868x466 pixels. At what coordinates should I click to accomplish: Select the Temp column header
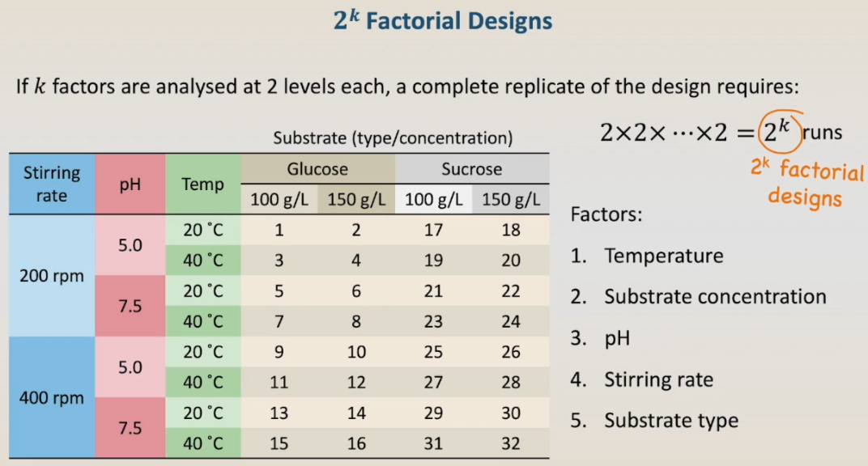(202, 184)
